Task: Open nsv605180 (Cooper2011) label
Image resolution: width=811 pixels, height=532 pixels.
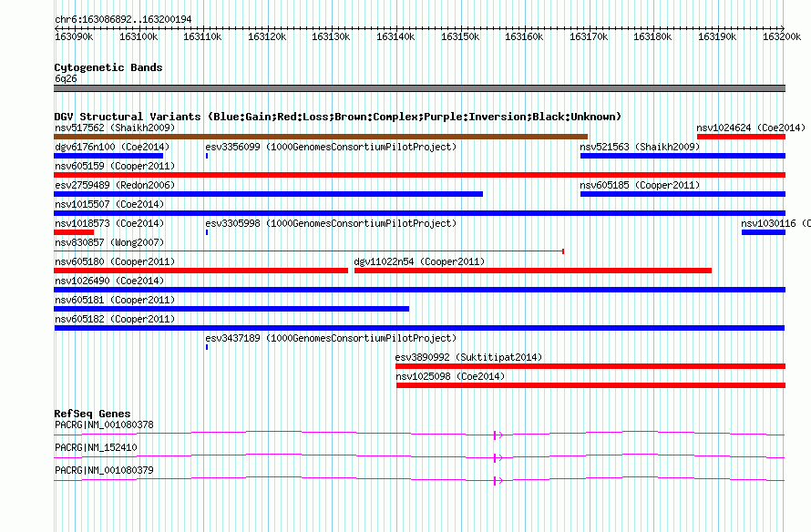Action: coord(115,261)
